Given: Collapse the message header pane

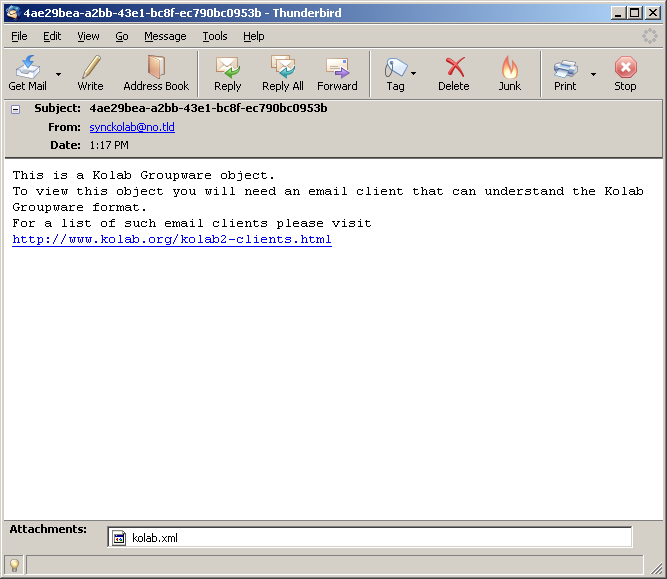Looking at the screenshot, I should click(x=16, y=110).
